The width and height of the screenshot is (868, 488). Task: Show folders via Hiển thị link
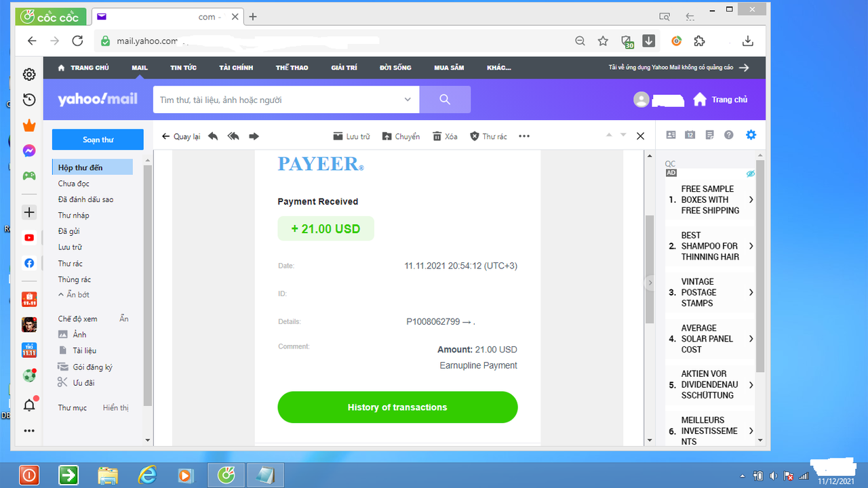[x=115, y=408]
